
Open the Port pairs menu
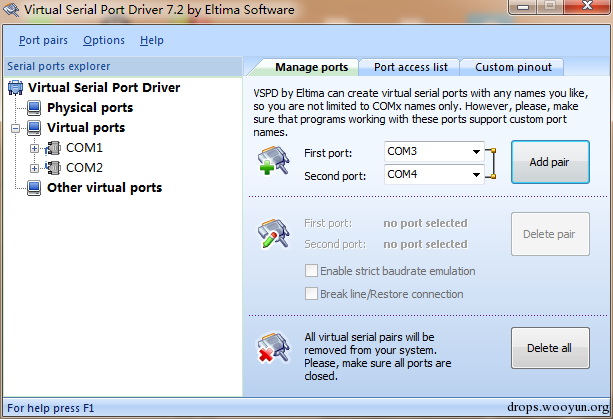click(x=43, y=40)
